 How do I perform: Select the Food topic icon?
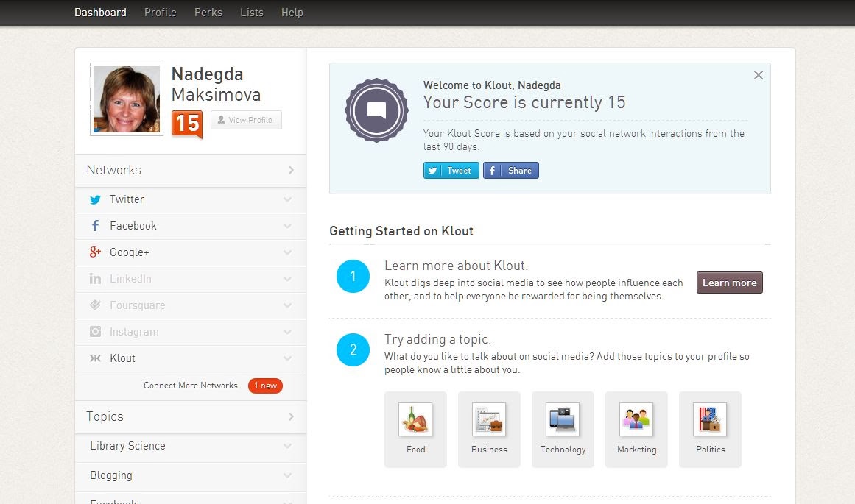point(415,419)
